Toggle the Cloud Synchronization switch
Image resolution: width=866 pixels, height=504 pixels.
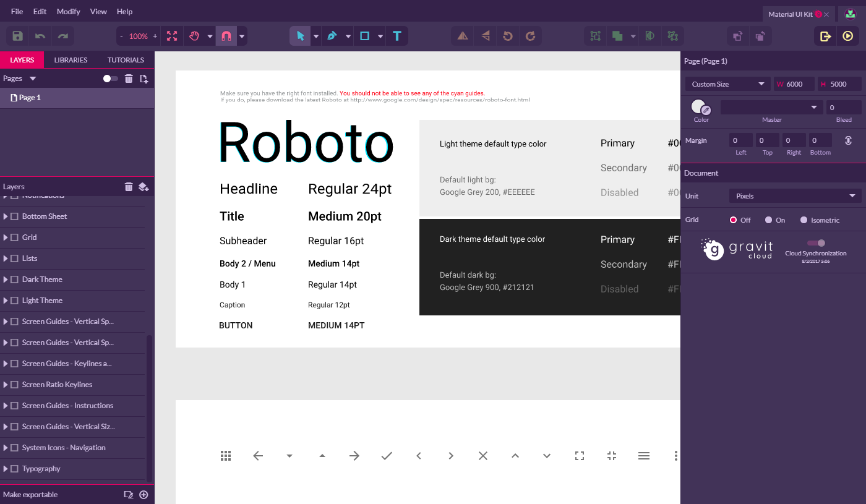pos(816,243)
